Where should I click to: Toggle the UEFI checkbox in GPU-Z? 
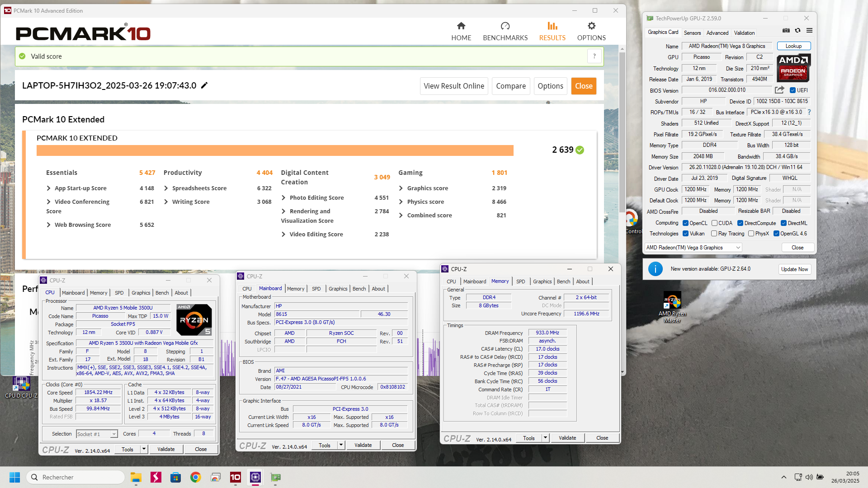point(793,90)
